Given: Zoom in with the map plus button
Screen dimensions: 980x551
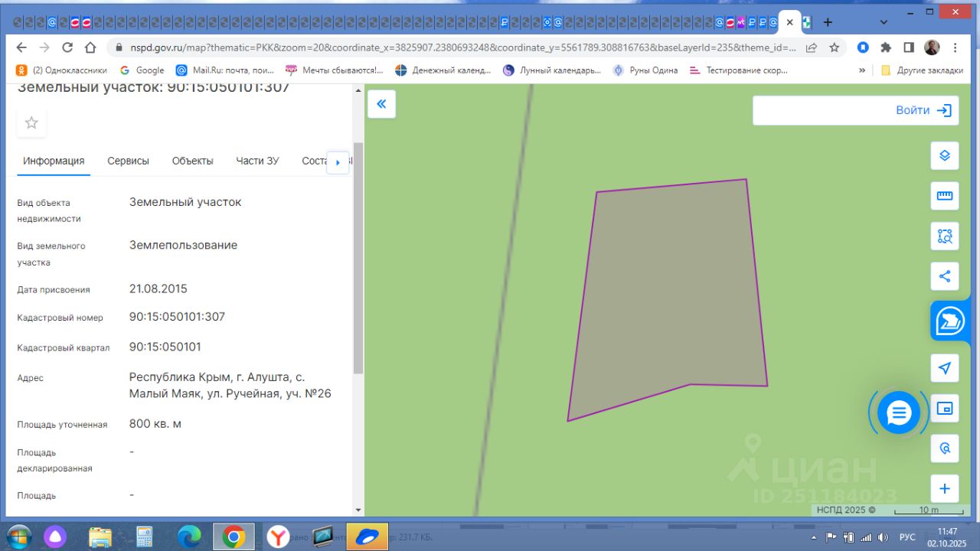Looking at the screenshot, I should pyautogui.click(x=945, y=489).
